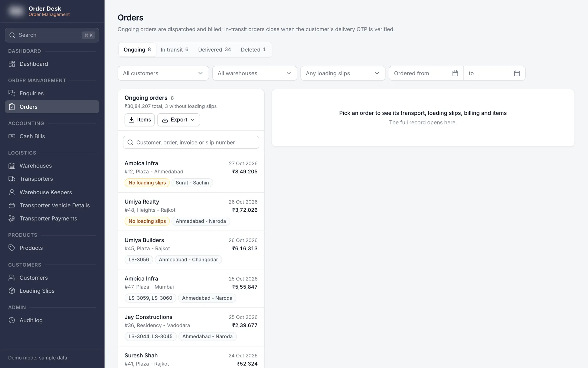Click the ₹3,72,026 order amount
The height and width of the screenshot is (368, 588).
(x=245, y=210)
